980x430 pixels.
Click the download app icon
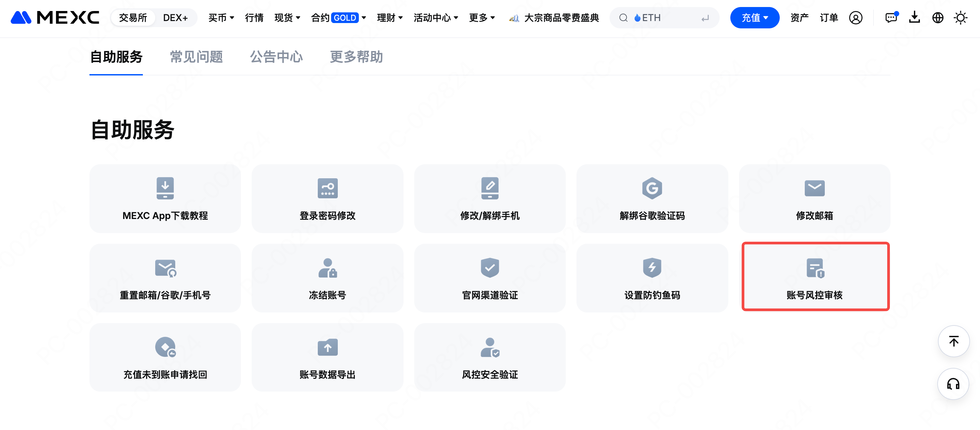pyautogui.click(x=914, y=18)
